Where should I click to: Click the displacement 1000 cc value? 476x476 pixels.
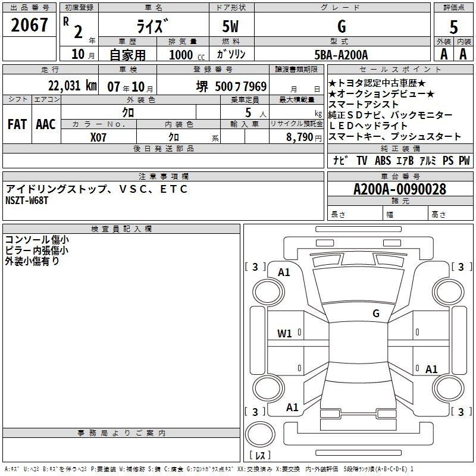click(187, 55)
